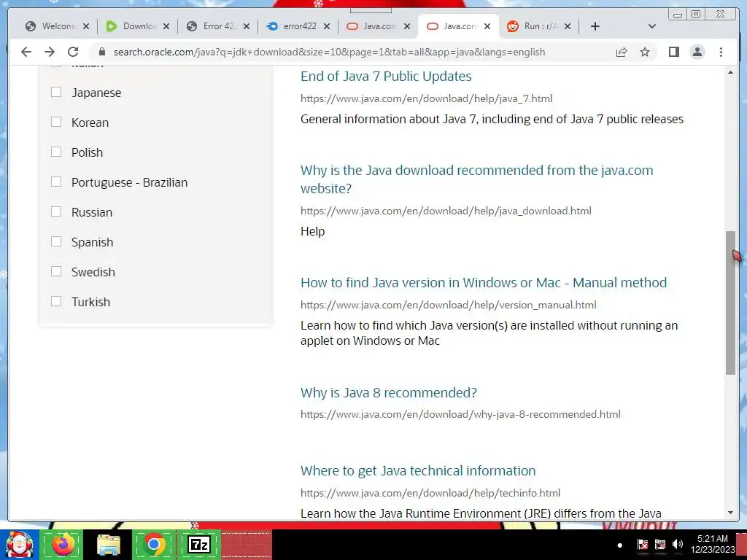The height and width of the screenshot is (560, 747).
Task: Open 7-Zip from the taskbar
Action: 199,544
